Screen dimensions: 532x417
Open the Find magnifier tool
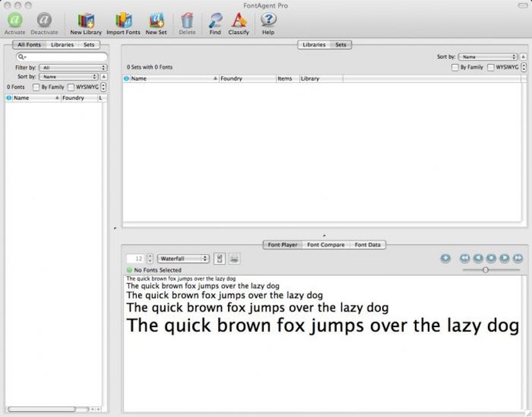215,20
